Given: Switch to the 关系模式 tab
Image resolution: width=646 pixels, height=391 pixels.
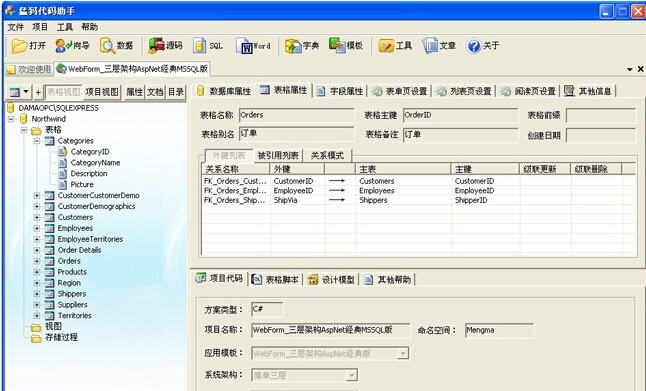Looking at the screenshot, I should pos(327,156).
